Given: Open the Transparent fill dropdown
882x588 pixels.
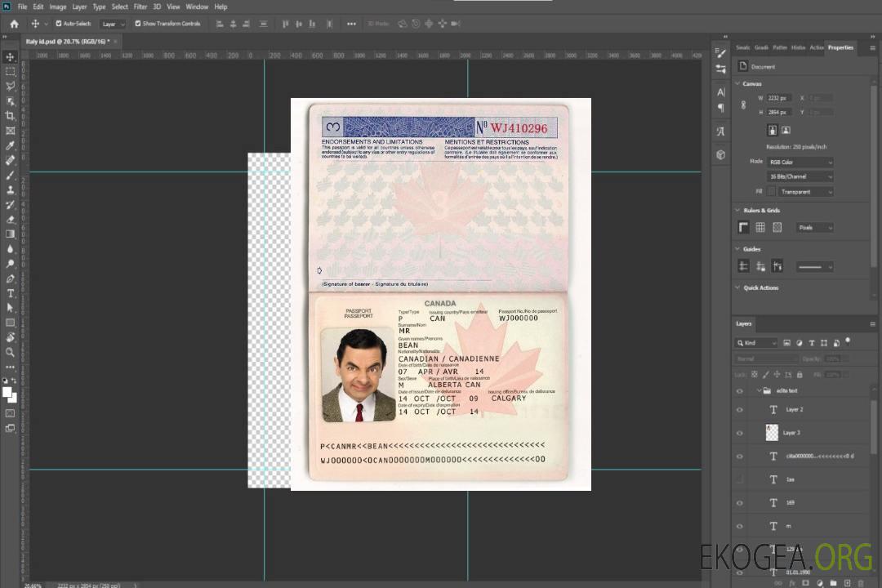Looking at the screenshot, I should [806, 192].
